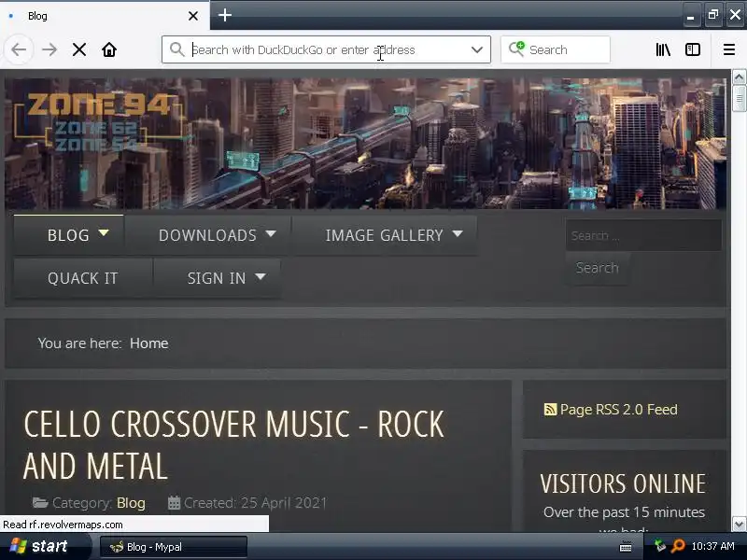Image resolution: width=747 pixels, height=560 pixels.
Task: Open the Blog category link
Action: pos(131,503)
